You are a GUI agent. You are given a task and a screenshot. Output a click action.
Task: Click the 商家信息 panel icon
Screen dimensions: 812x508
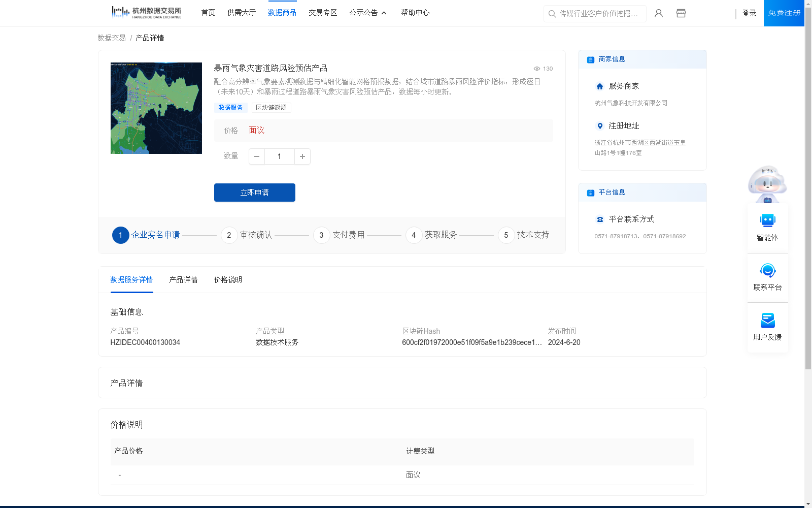tap(590, 60)
